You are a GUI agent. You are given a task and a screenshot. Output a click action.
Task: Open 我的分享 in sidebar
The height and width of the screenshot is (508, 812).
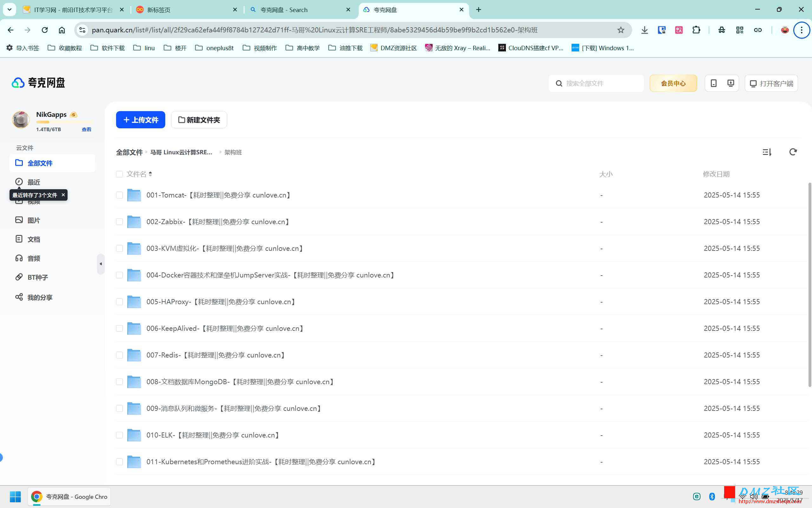(x=34, y=297)
